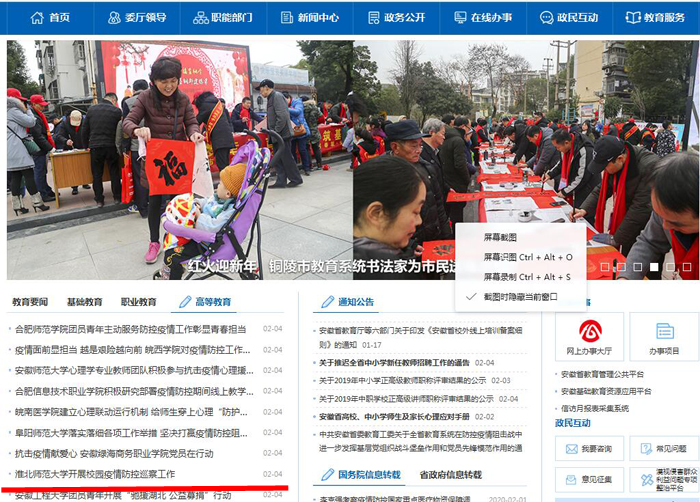Open 关于推迟全省中小学新任教师招聘工作的通告 notice
Image resolution: width=700 pixels, height=502 pixels.
point(394,363)
